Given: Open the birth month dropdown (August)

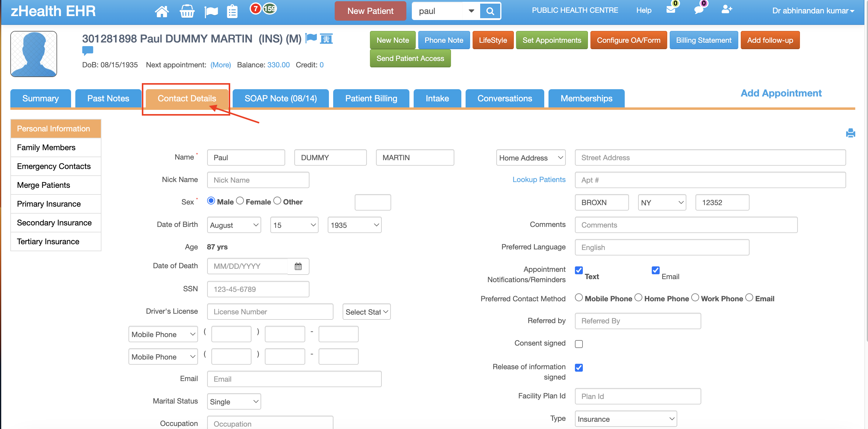Looking at the screenshot, I should pyautogui.click(x=234, y=225).
